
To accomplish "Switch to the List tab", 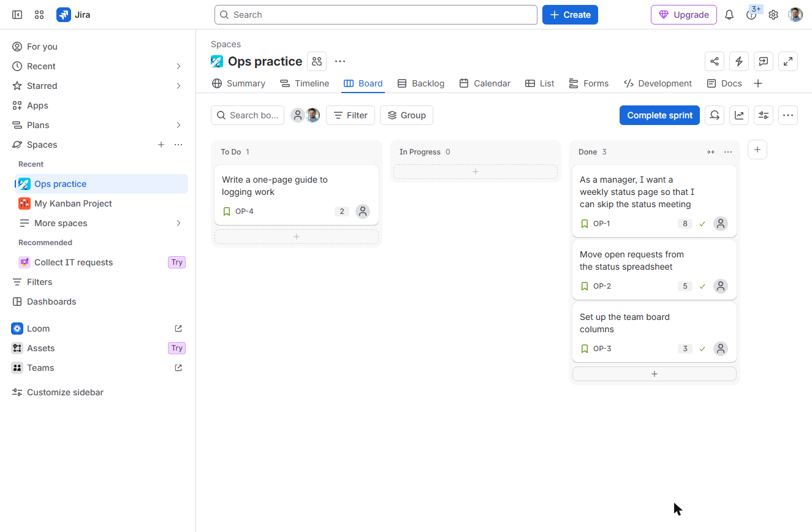I will pos(540,83).
